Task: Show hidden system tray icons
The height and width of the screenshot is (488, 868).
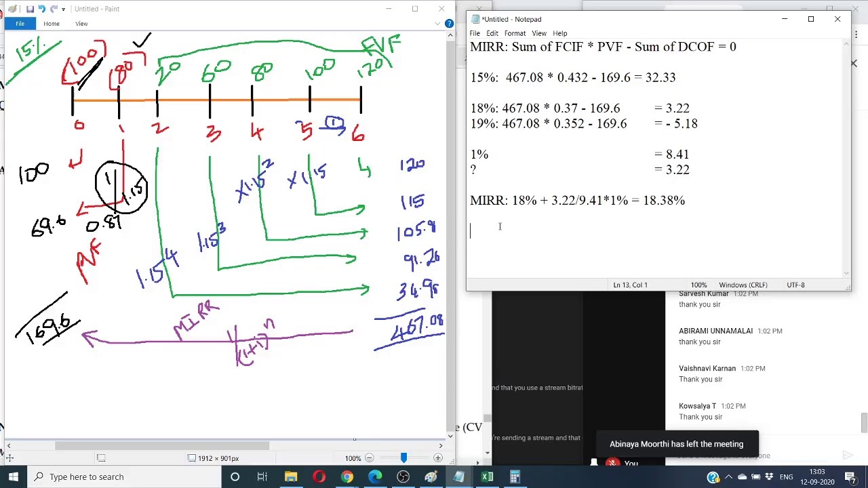Action: [729, 477]
